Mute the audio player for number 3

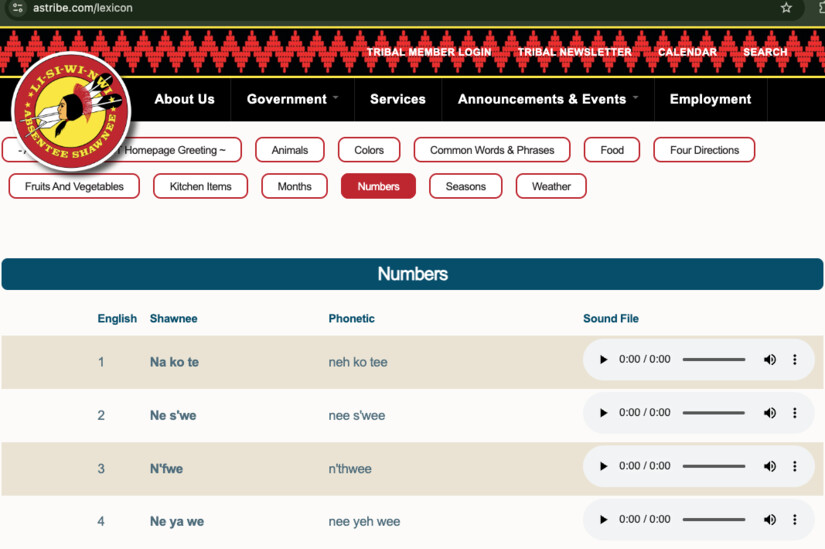(769, 466)
